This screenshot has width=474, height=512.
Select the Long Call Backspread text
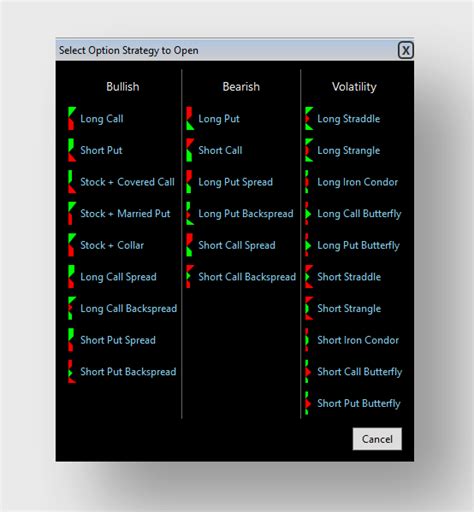coord(129,309)
